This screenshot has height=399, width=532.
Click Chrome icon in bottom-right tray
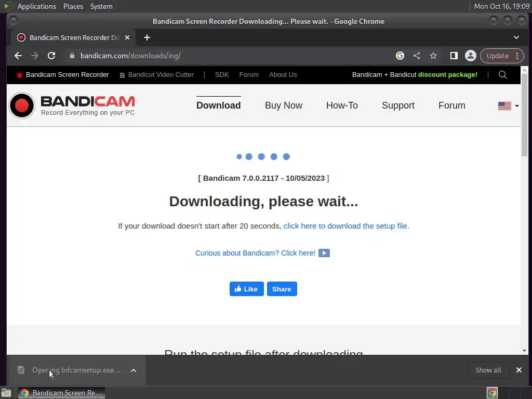(x=492, y=393)
